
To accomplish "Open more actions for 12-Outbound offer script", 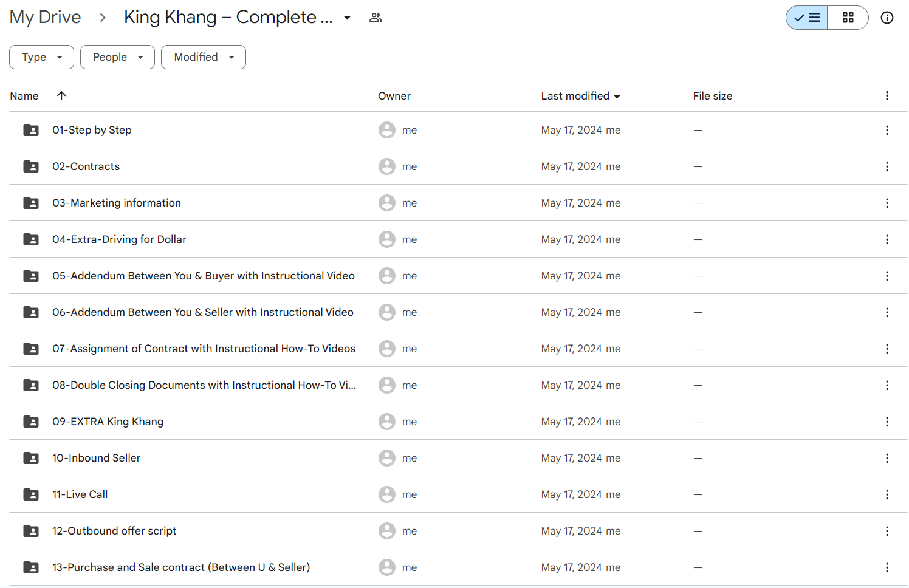I will pyautogui.click(x=887, y=531).
